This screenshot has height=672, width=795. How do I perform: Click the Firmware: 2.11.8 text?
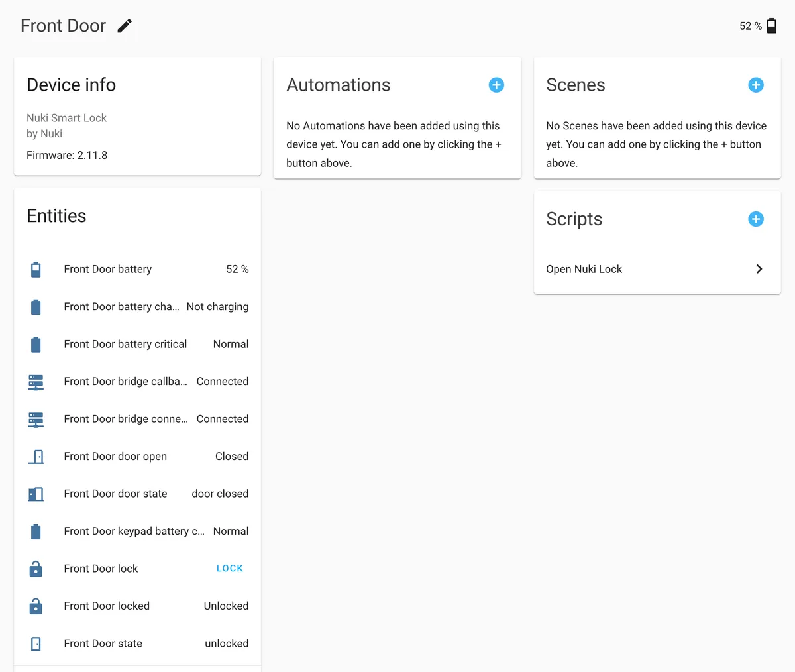point(67,155)
